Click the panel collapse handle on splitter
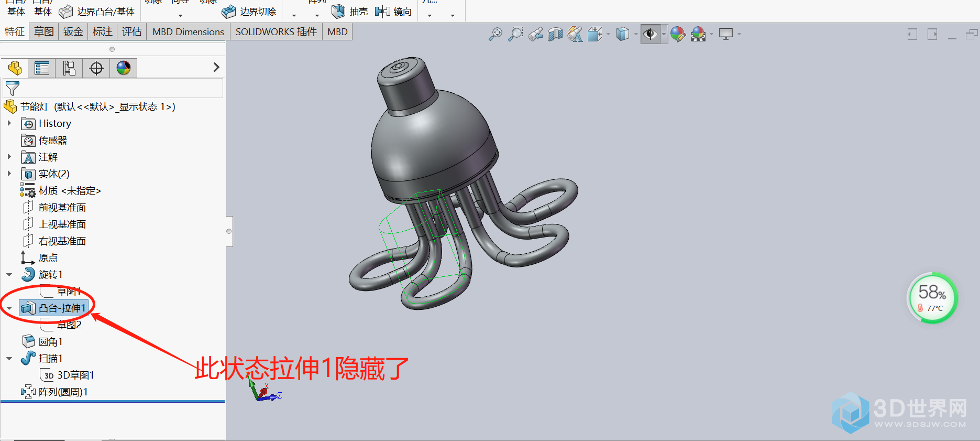980x441 pixels. coord(229,231)
